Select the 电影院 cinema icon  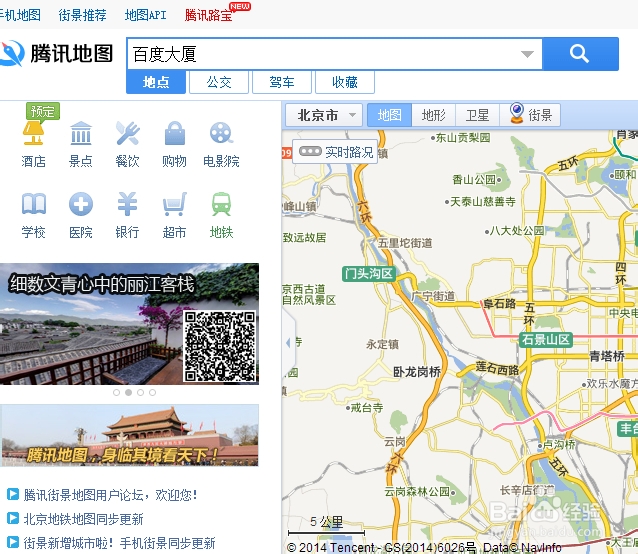click(221, 133)
